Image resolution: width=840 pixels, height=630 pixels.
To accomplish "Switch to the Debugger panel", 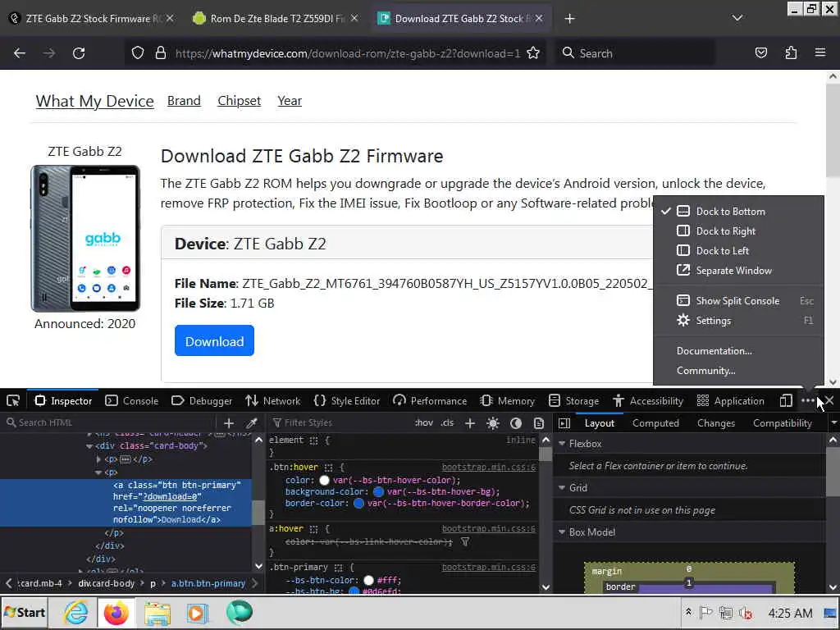I will pos(202,400).
